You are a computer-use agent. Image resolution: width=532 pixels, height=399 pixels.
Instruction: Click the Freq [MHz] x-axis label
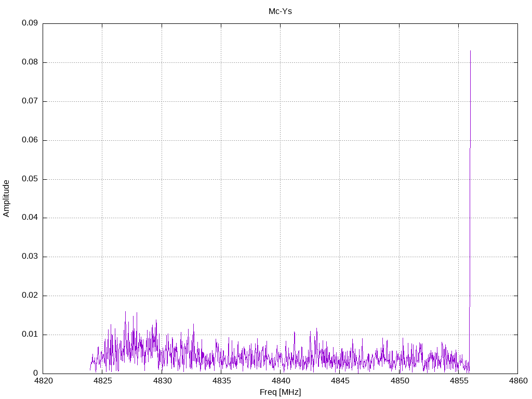point(280,392)
